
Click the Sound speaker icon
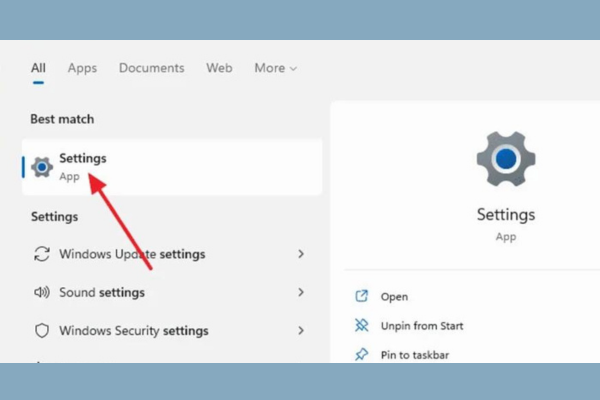(42, 292)
